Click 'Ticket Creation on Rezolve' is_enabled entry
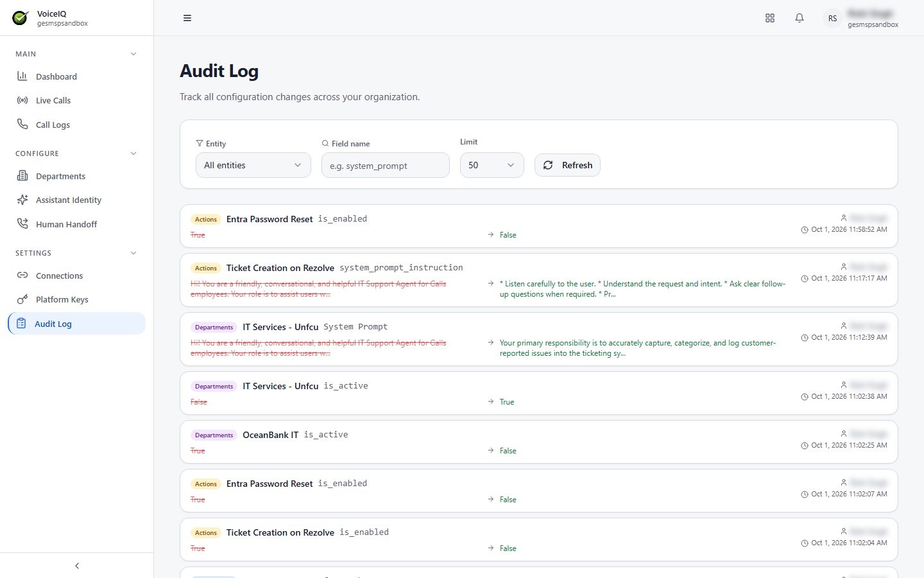 click(x=539, y=539)
